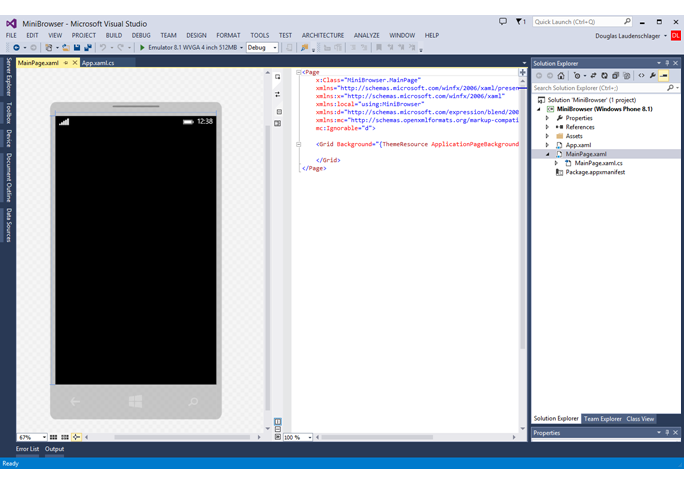Screen dimensions: 684x484
Task: Click the Open File folder icon
Action: (x=65, y=48)
